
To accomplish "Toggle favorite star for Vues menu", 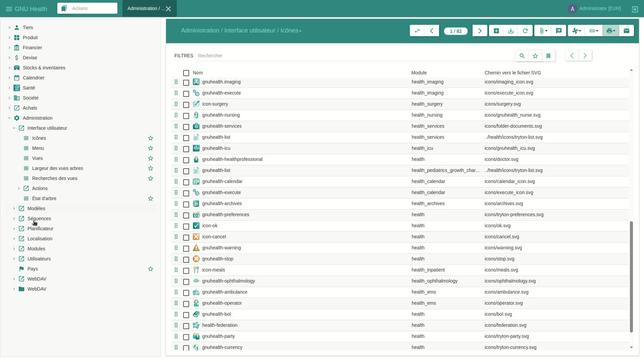I will click(x=150, y=158).
